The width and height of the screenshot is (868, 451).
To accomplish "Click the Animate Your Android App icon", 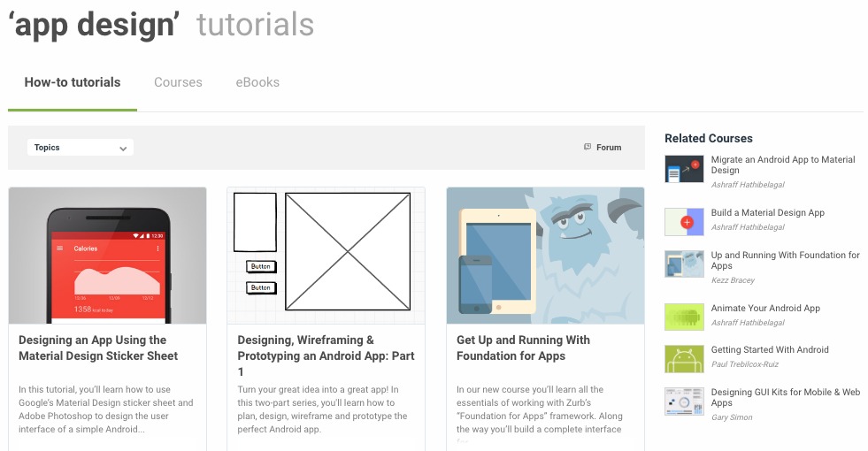I will point(684,317).
